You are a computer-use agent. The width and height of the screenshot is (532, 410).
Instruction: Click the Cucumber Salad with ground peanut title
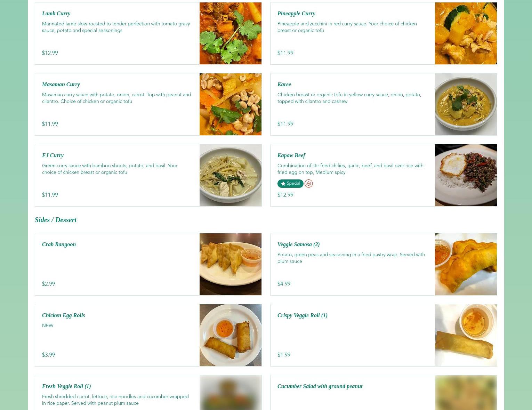(x=320, y=386)
